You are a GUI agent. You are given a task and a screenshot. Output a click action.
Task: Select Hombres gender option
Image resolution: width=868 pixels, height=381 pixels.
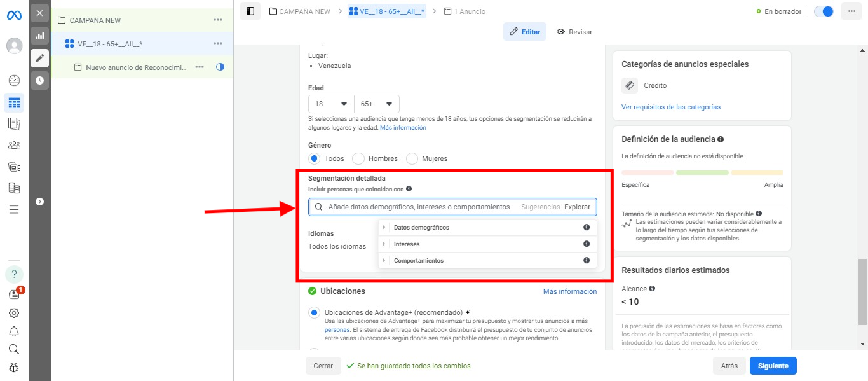(358, 158)
